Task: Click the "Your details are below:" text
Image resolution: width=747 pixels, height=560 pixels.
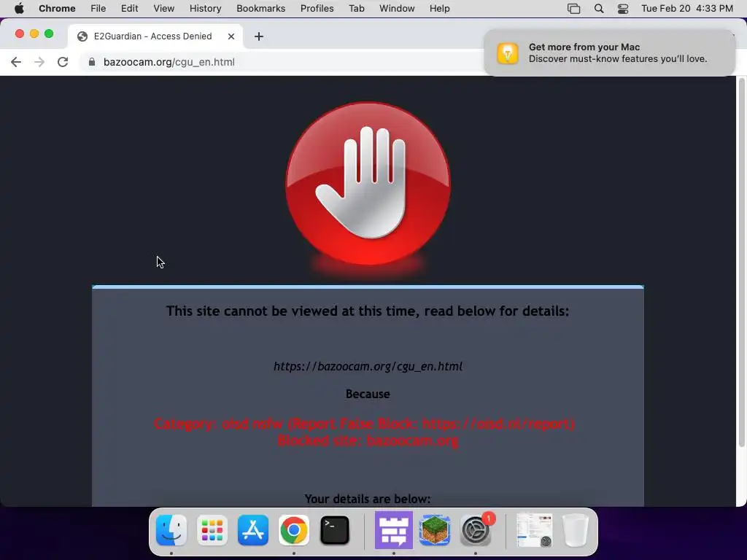Action: point(368,499)
